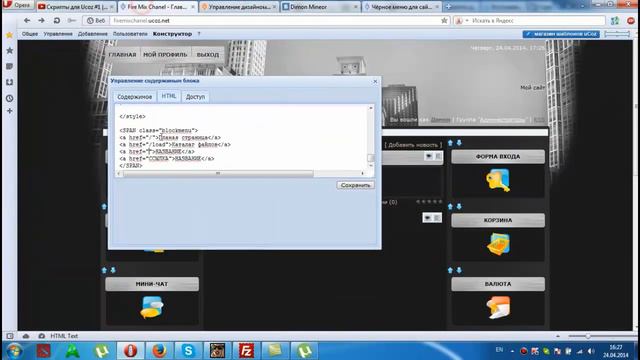Reload the page with the refresh icon
The image size is (640, 360).
(57, 20)
